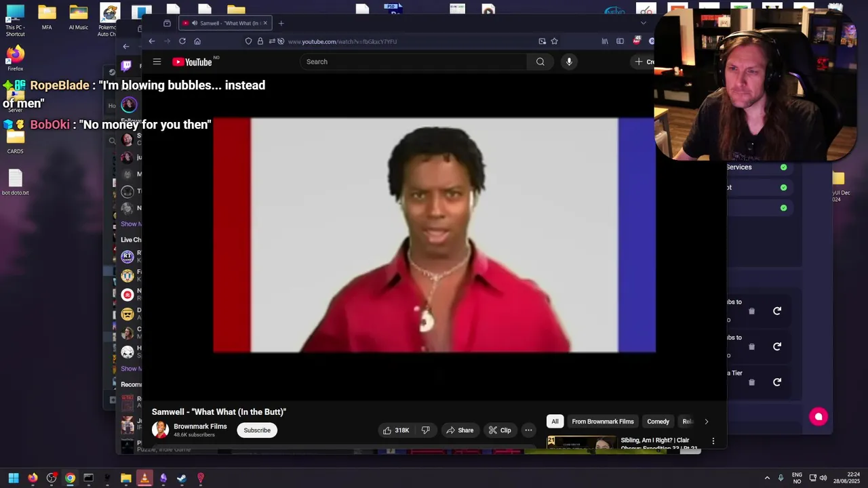Click green check next to Services
The width and height of the screenshot is (868, 488).
tap(783, 167)
